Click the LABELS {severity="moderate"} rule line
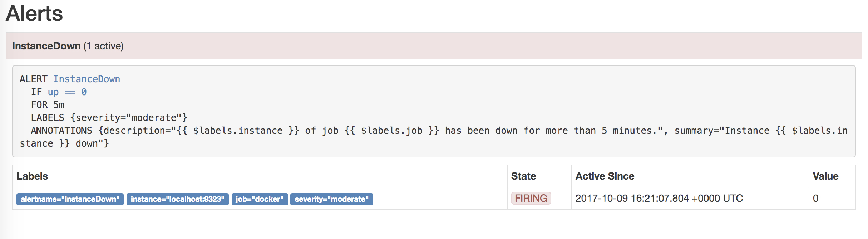The width and height of the screenshot is (868, 239). point(109,118)
